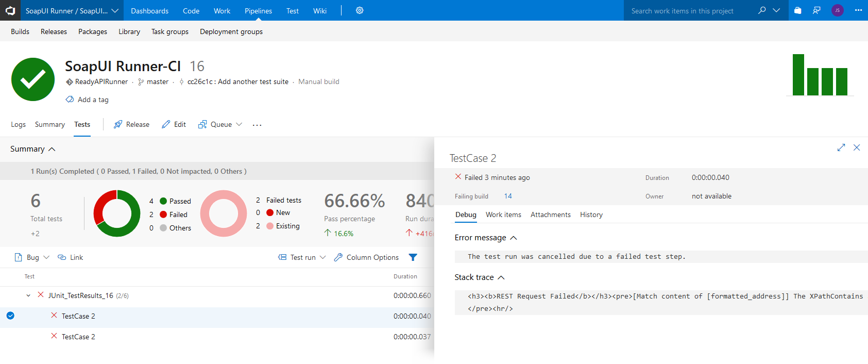Screen dimensions: 868x364
Task: Click the search magnifier icon
Action: click(762, 10)
